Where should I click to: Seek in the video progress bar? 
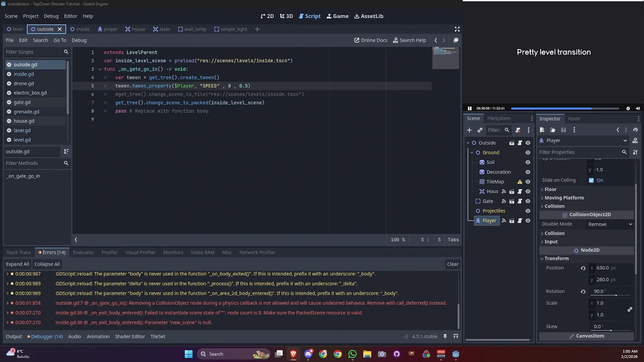point(565,109)
